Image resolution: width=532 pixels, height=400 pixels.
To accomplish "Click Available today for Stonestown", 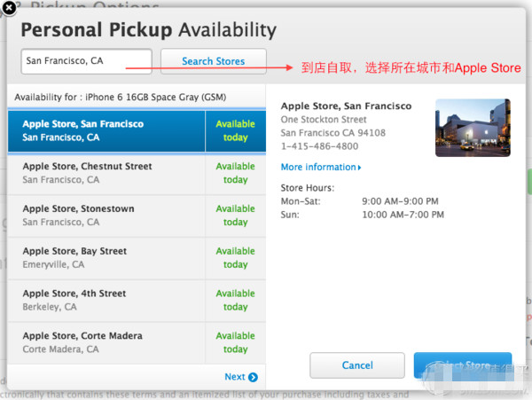I will [235, 216].
